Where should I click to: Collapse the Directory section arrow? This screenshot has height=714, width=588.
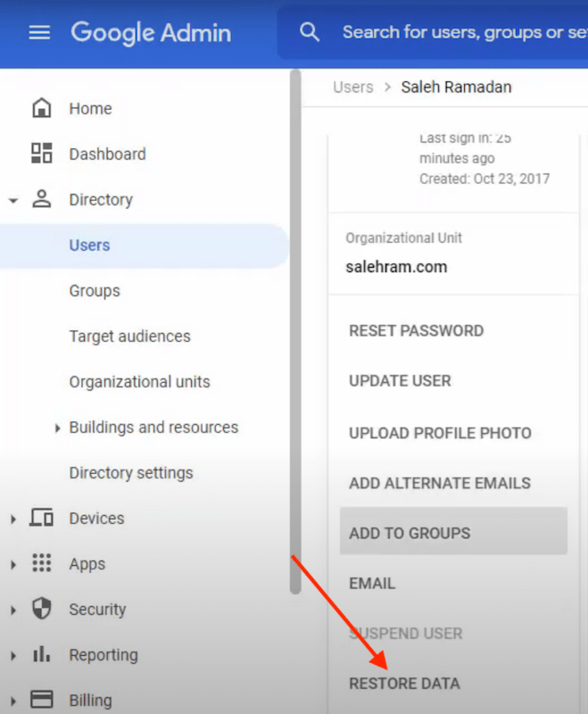point(13,201)
